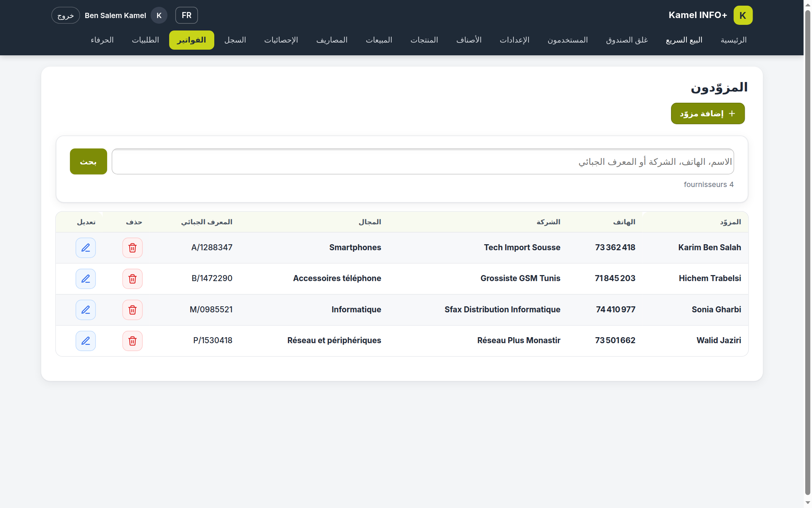Image resolution: width=812 pixels, height=508 pixels.
Task: Open the الحرفاء customers tab
Action: (102, 40)
